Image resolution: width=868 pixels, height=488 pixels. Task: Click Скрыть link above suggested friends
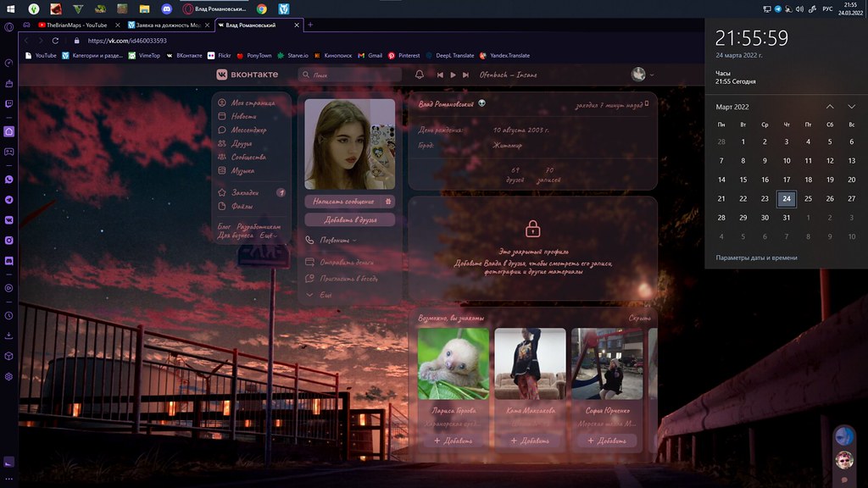[639, 319]
